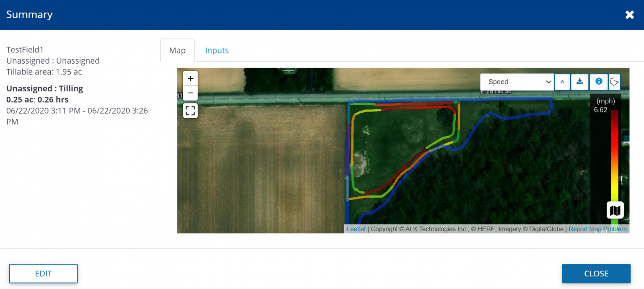Open the Leaflet attribution link
Viewport: 644px width, 289px height.
click(356, 229)
